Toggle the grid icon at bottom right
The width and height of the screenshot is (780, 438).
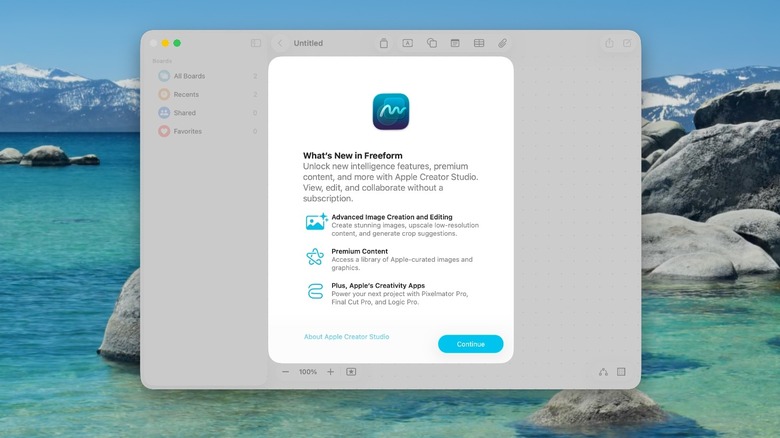(621, 372)
